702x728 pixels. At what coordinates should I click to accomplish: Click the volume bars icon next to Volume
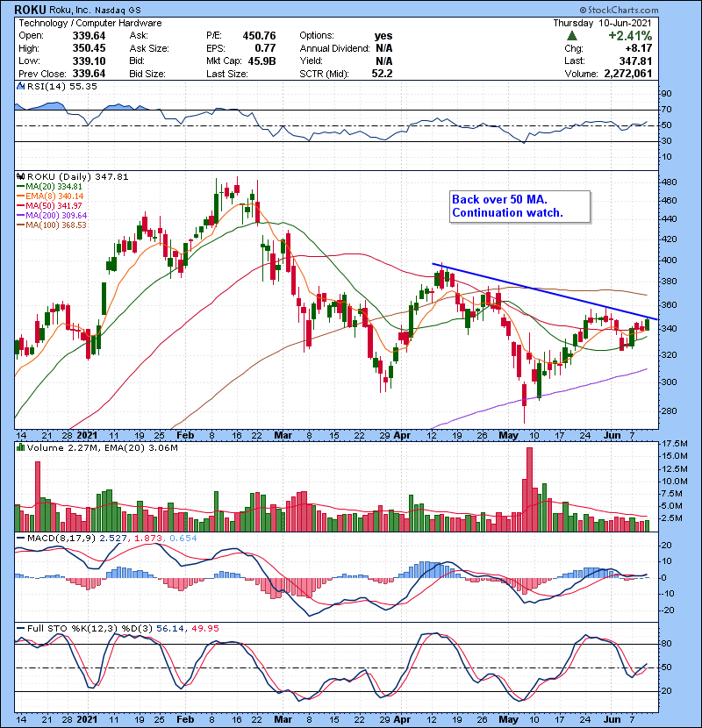[20, 447]
